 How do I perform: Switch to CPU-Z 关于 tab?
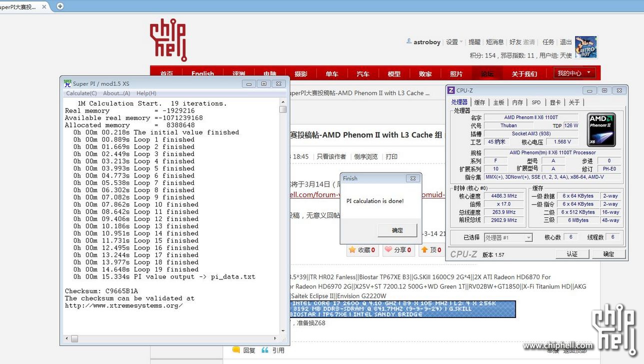coord(574,102)
